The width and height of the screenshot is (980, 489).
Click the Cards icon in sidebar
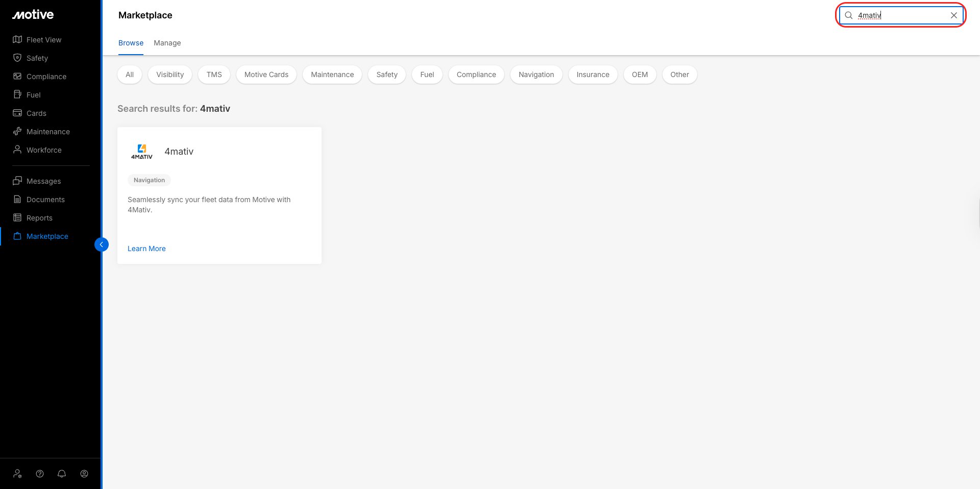(x=17, y=113)
